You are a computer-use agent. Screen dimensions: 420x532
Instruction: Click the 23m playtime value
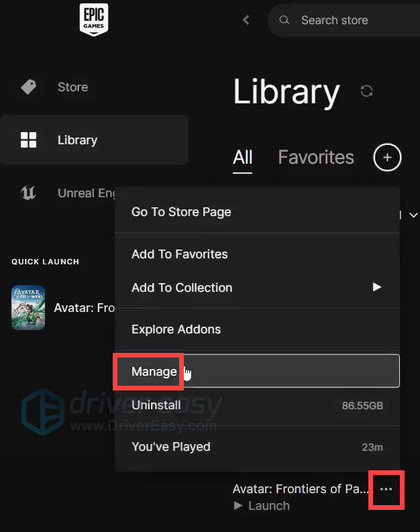tap(372, 447)
